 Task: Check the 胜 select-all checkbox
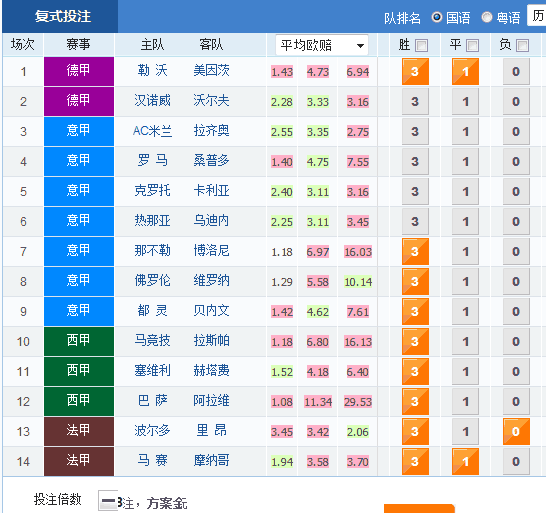[x=422, y=45]
